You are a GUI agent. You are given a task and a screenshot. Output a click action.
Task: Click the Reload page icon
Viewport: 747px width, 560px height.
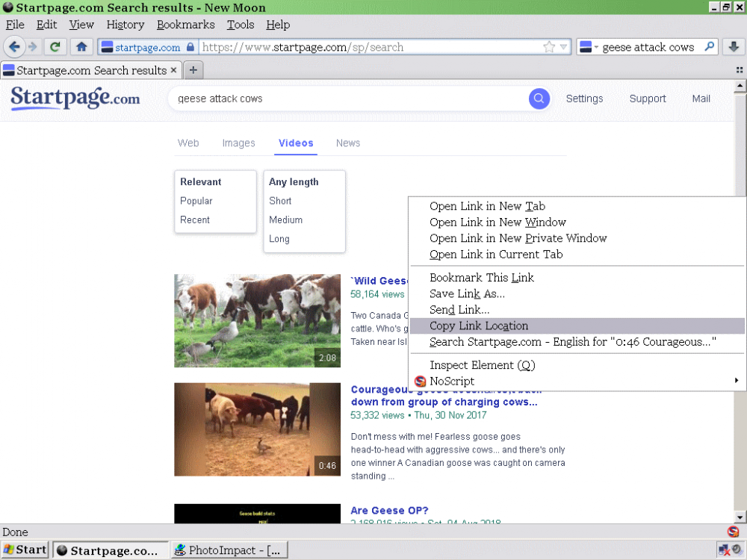tap(55, 47)
